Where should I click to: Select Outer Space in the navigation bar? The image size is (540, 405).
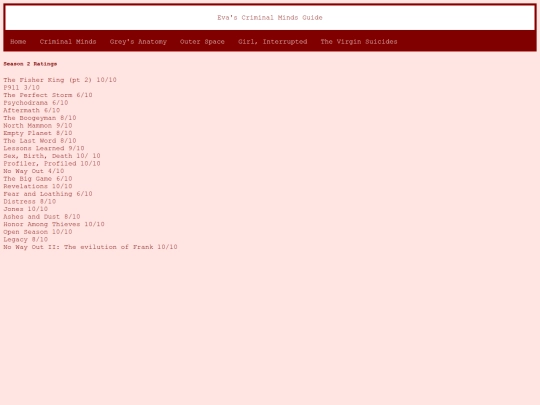202,42
